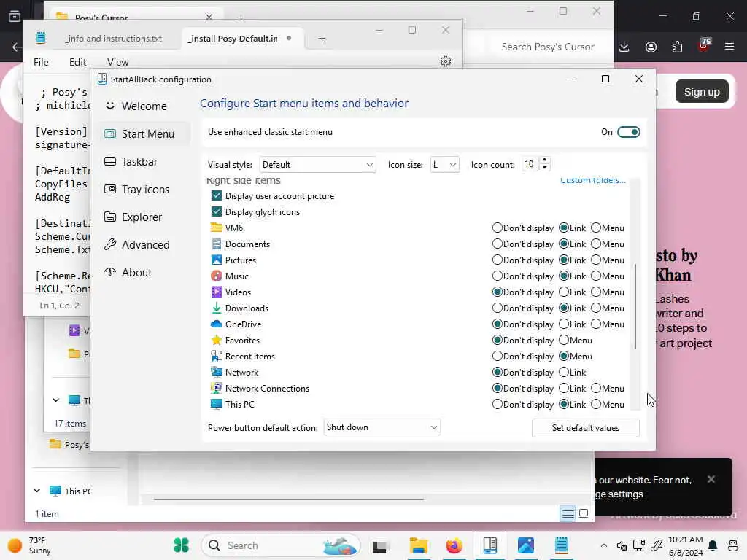This screenshot has width=747, height=560.
Task: Dismiss the cookie notice on webpage
Action: tap(711, 479)
